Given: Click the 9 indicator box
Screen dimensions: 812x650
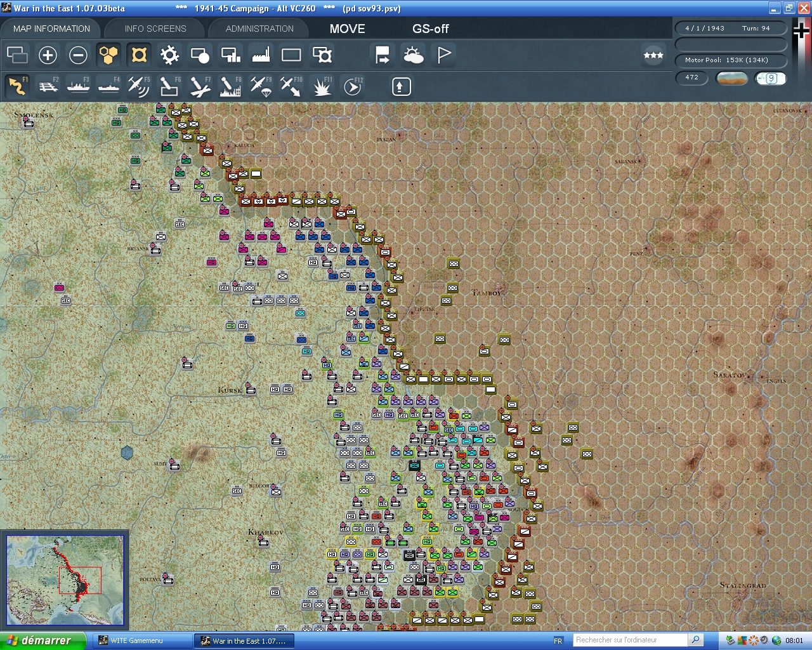Looking at the screenshot, I should pyautogui.click(x=771, y=78).
